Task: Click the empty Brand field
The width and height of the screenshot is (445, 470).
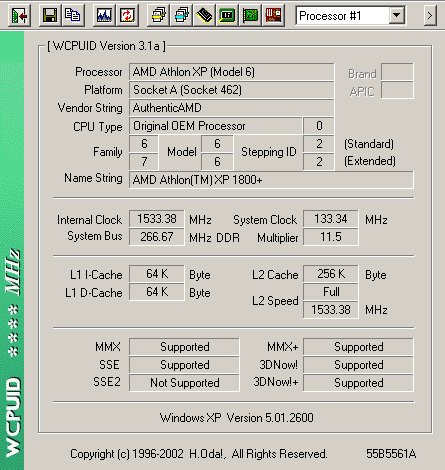Action: coord(397,72)
